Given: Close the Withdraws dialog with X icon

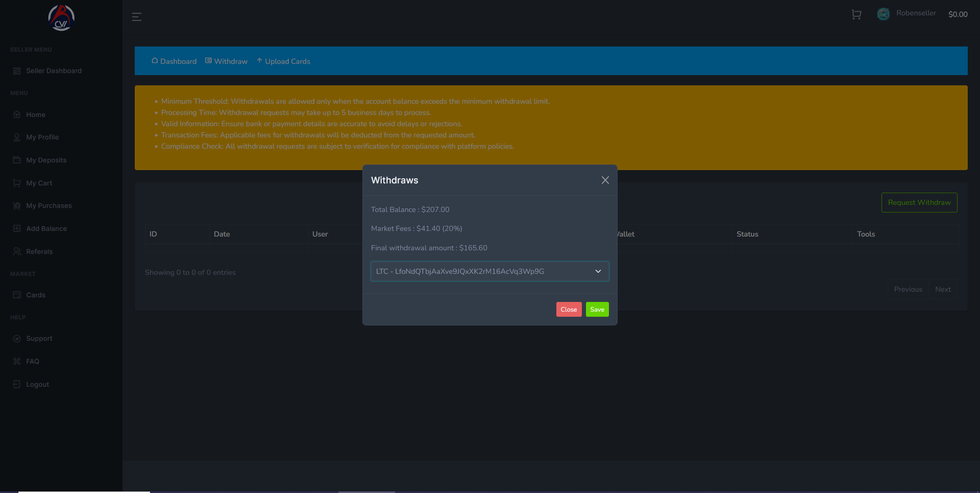Looking at the screenshot, I should pyautogui.click(x=605, y=180).
